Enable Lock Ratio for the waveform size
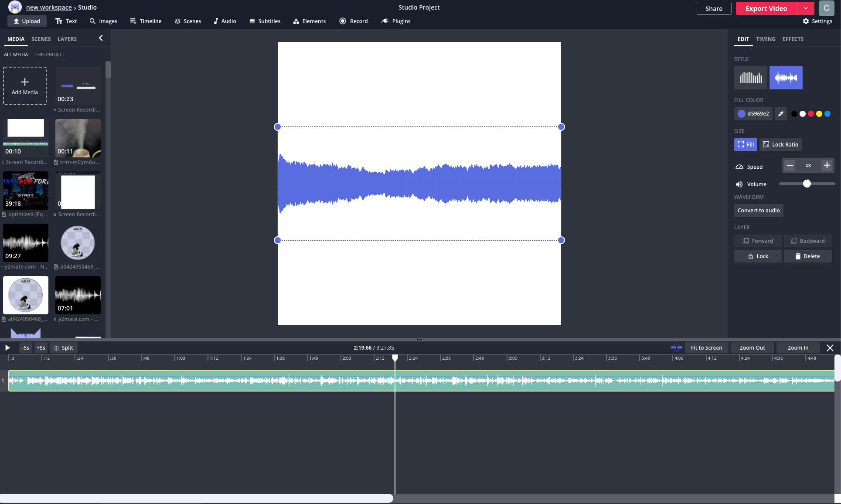 click(780, 144)
